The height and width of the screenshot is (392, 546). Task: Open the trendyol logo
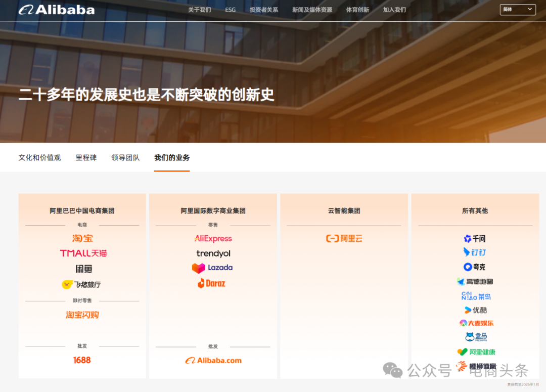213,253
